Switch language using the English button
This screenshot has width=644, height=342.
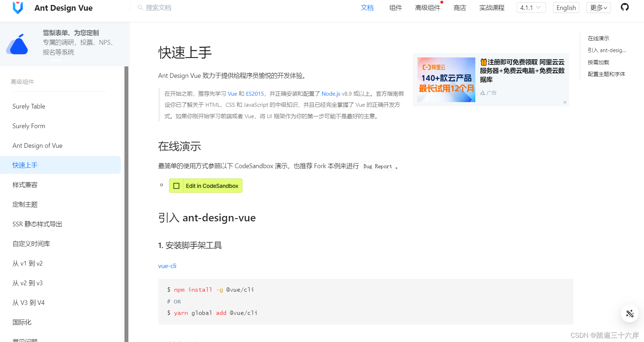[566, 7]
